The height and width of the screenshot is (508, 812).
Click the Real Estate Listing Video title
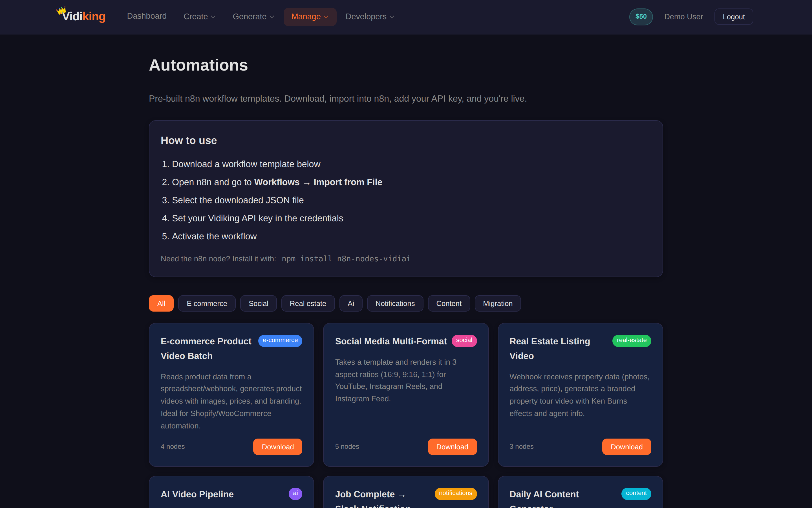[549, 349]
